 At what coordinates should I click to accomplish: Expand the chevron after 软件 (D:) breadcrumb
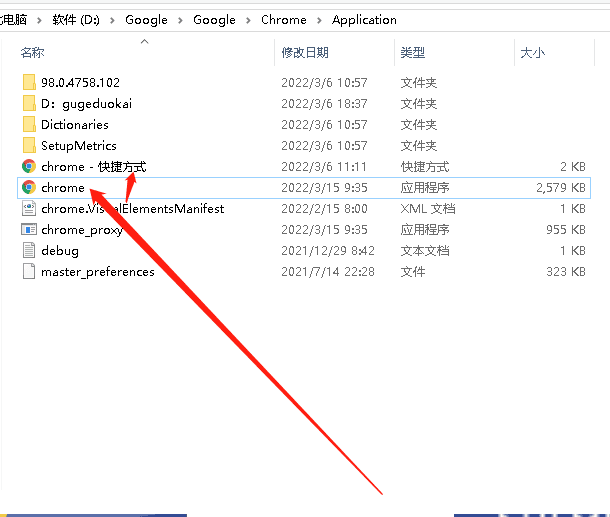click(x=113, y=20)
